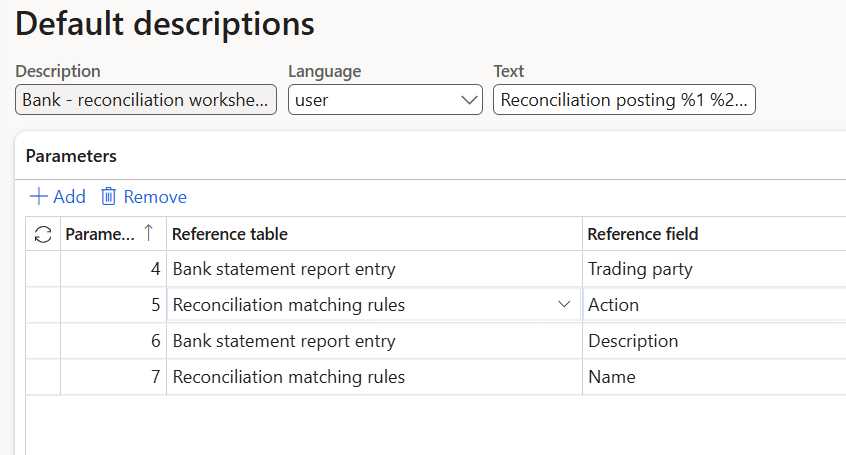Image resolution: width=846 pixels, height=455 pixels.
Task: Click Bank statement report entry in row 6
Action: (374, 341)
